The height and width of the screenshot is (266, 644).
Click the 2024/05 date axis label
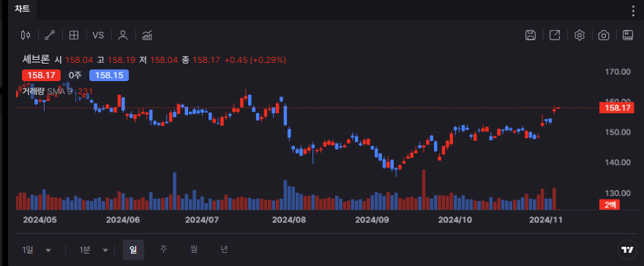click(40, 220)
